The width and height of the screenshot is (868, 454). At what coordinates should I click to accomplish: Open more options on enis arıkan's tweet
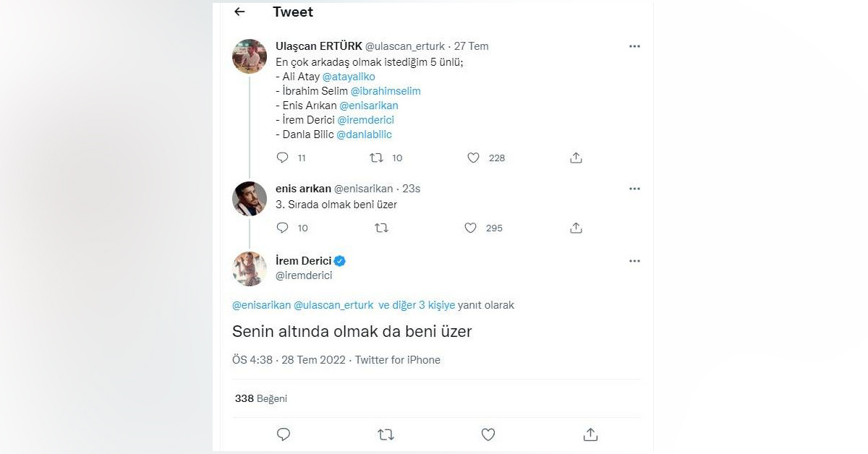coord(634,188)
